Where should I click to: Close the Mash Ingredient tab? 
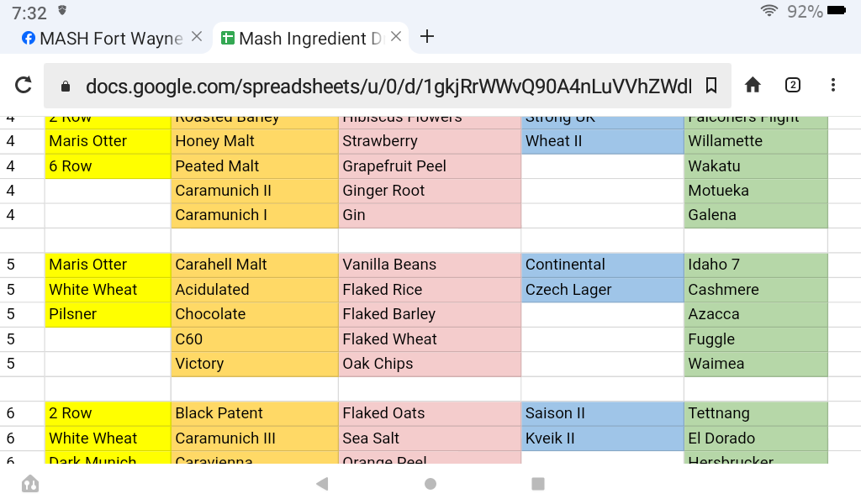tap(395, 37)
